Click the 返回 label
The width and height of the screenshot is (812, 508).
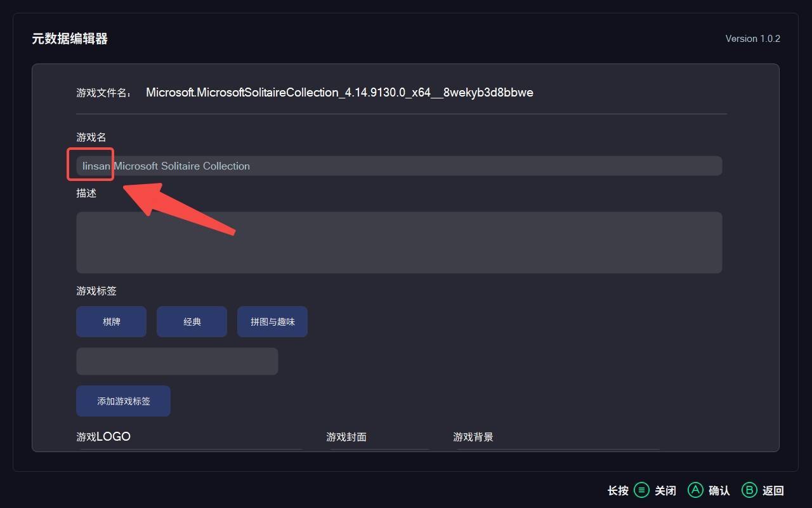tap(773, 491)
